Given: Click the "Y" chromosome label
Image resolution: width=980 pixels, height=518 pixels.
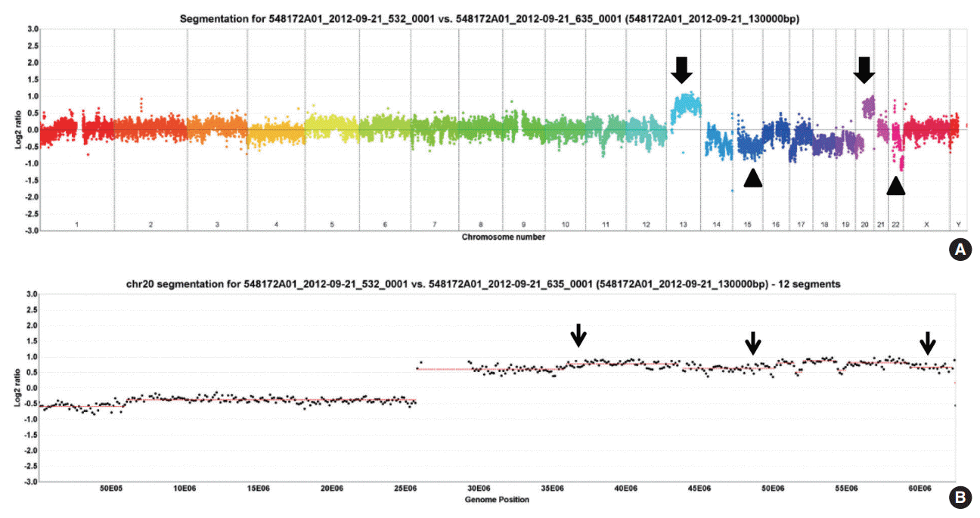Looking at the screenshot, I should (x=958, y=225).
